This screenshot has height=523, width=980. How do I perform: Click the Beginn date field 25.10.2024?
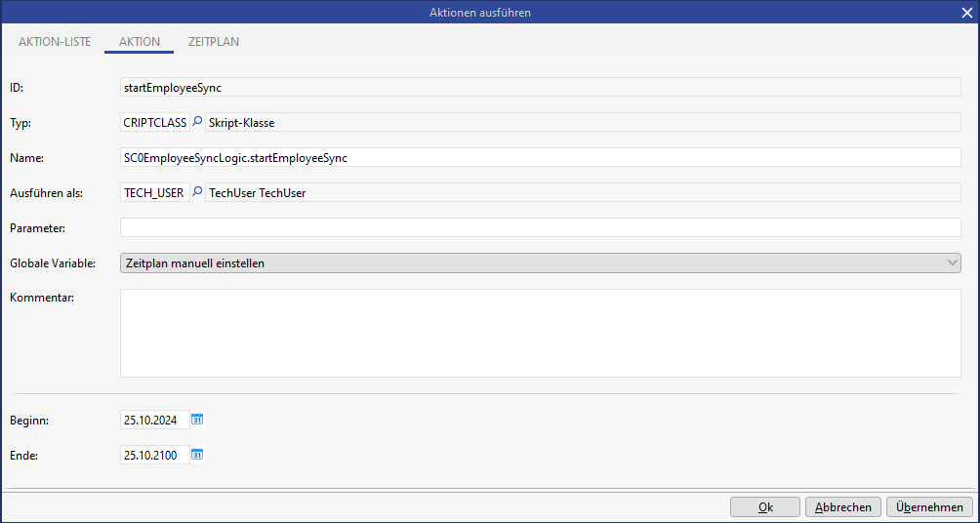154,421
